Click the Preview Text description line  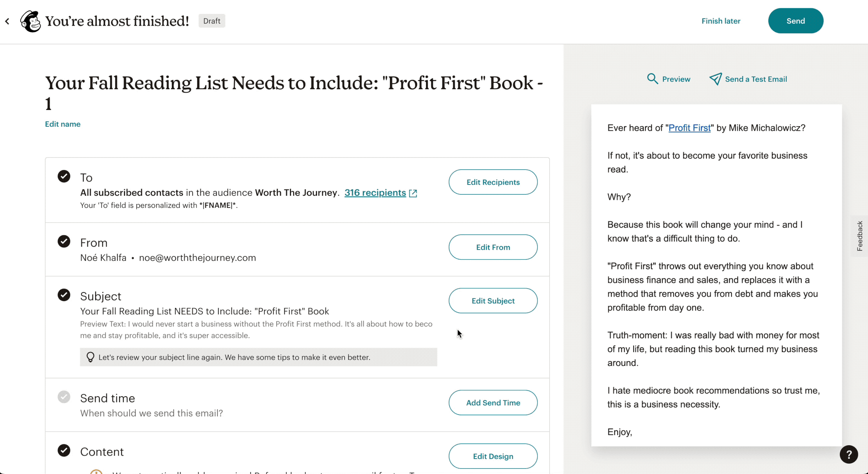coord(256,330)
